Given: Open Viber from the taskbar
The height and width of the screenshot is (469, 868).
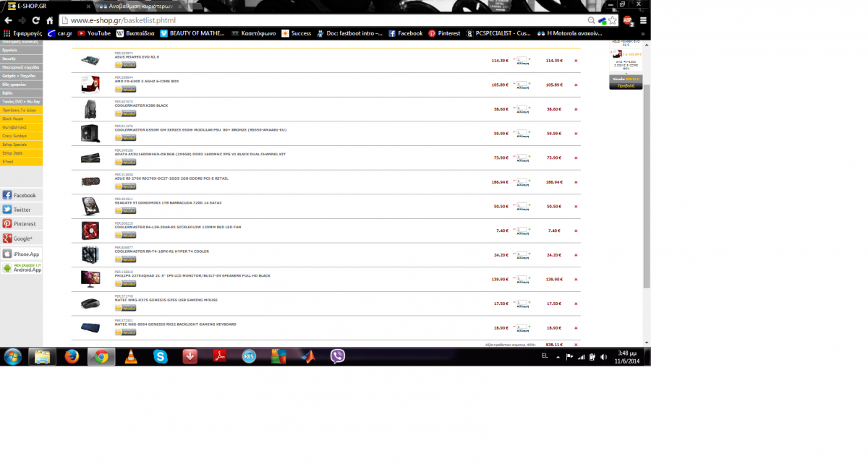Looking at the screenshot, I should coord(338,356).
